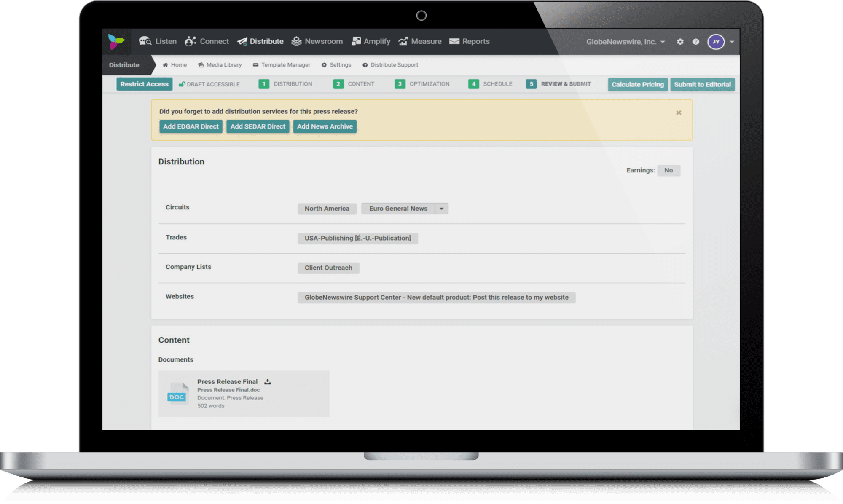Click the Calculate Pricing button

(637, 84)
